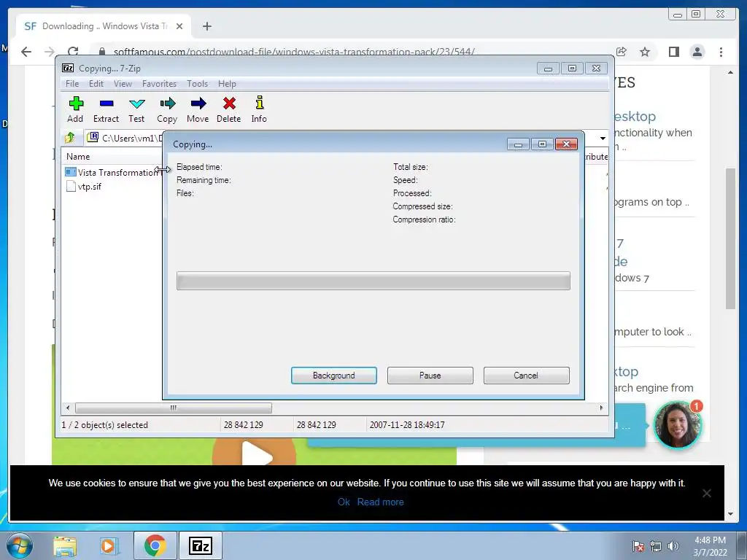Click the Delete toolbar icon
Image resolution: width=747 pixels, height=560 pixels.
pyautogui.click(x=228, y=109)
